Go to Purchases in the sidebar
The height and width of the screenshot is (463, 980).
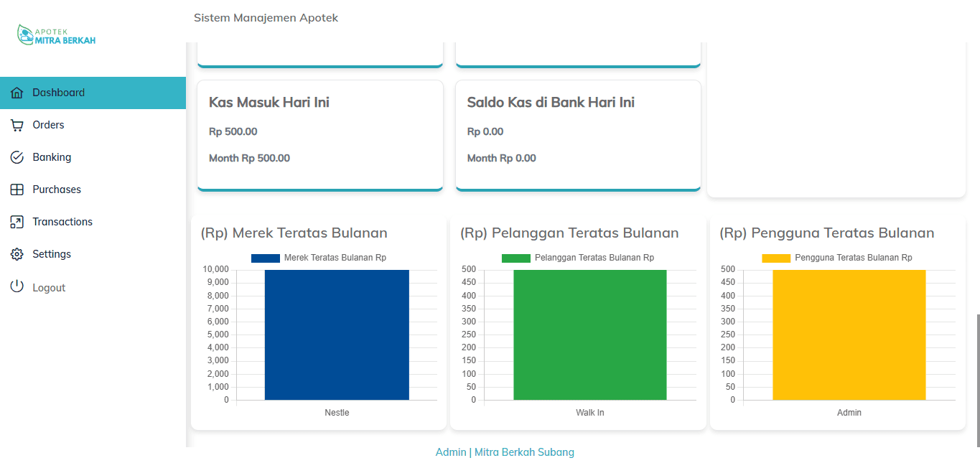click(x=57, y=190)
